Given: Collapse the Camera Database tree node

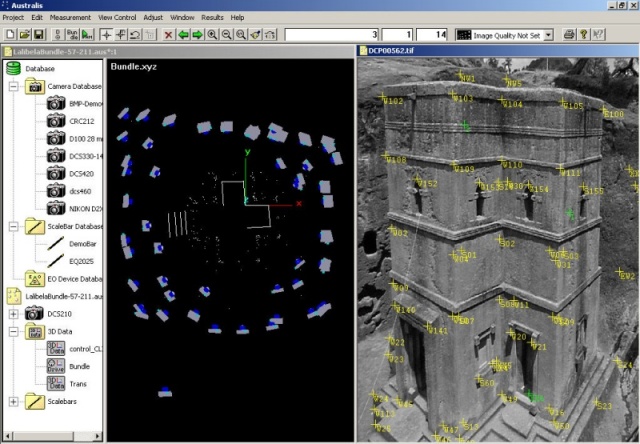Looking at the screenshot, I should click(13, 87).
